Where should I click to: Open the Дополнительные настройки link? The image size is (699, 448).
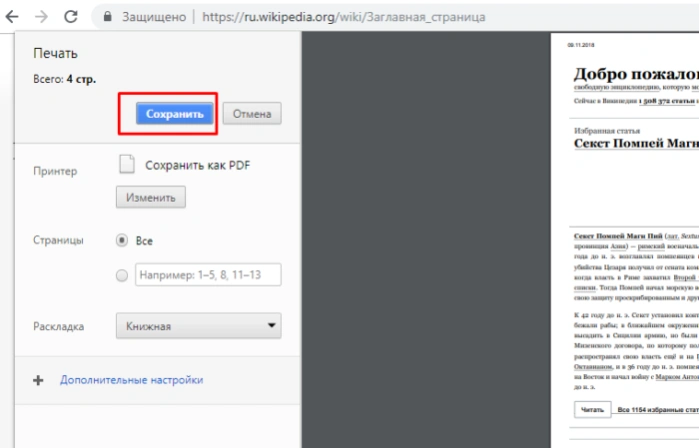click(132, 380)
